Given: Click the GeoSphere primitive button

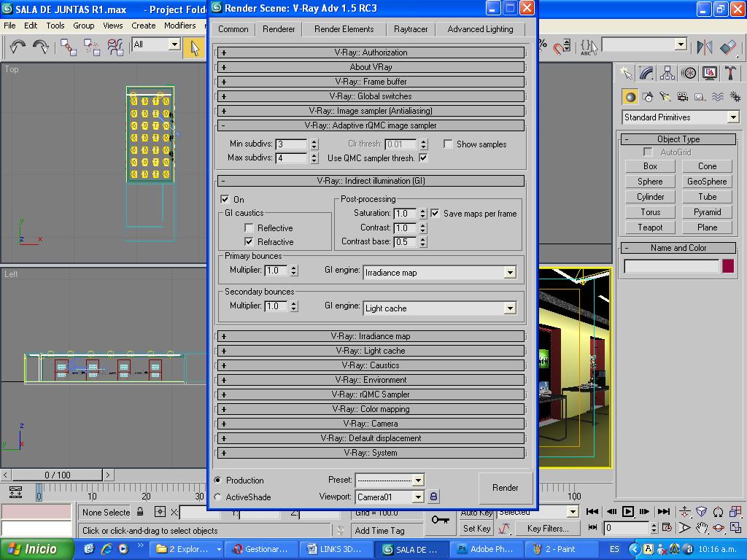Looking at the screenshot, I should pyautogui.click(x=707, y=182).
